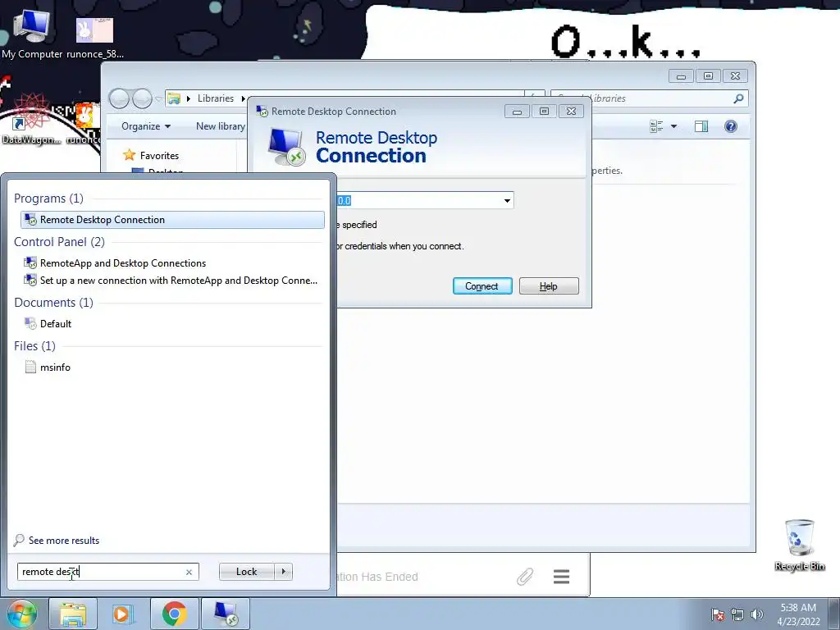The width and height of the screenshot is (840, 630).
Task: Click the Libraries search magnifier icon
Action: pos(739,98)
